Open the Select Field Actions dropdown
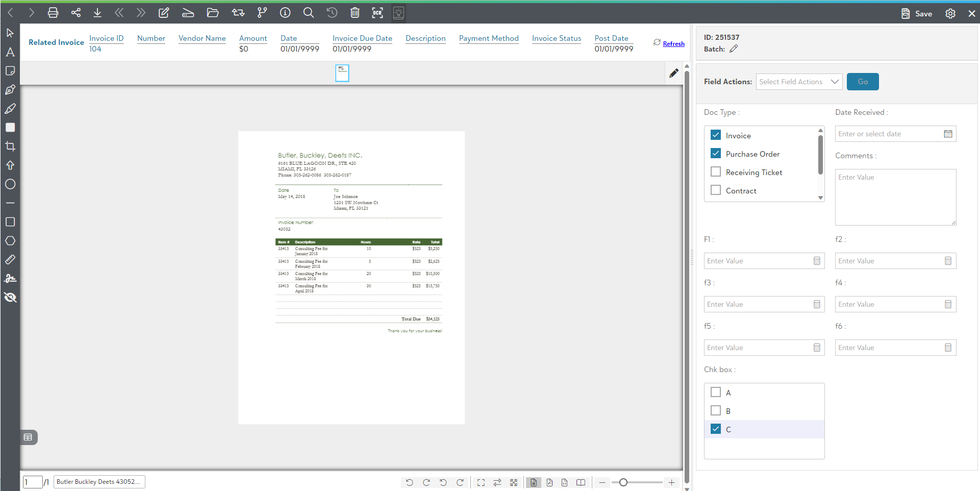The height and width of the screenshot is (491, 980). coord(798,82)
